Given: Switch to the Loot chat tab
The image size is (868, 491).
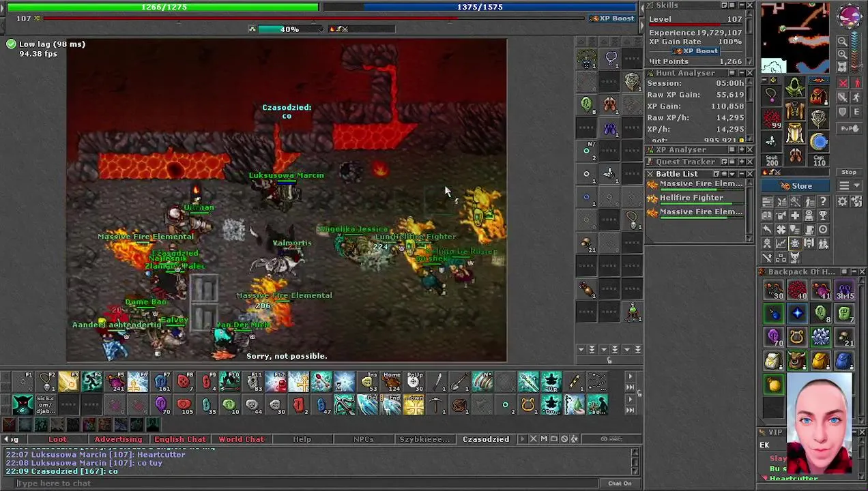Looking at the screenshot, I should point(58,439).
